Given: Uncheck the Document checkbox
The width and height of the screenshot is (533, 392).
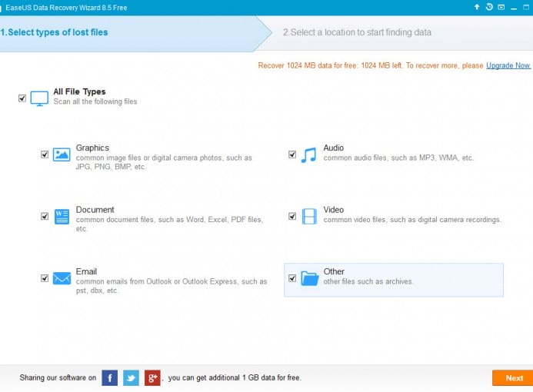Looking at the screenshot, I should point(45,217).
